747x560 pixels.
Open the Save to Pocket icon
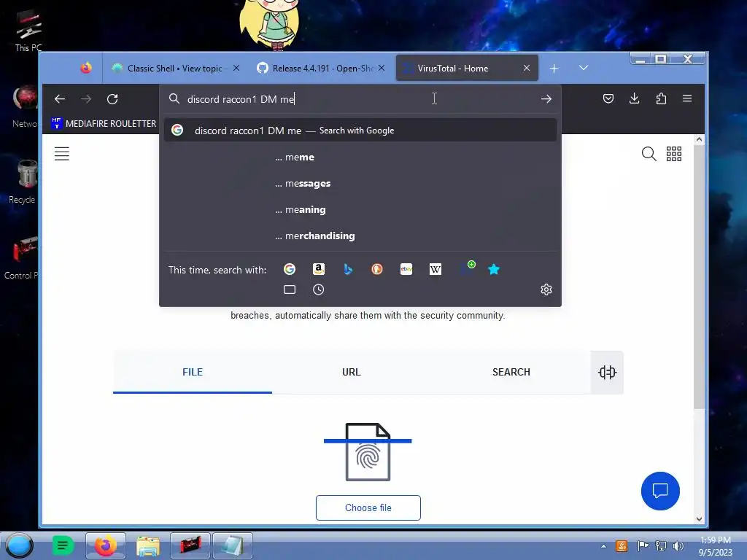608,98
